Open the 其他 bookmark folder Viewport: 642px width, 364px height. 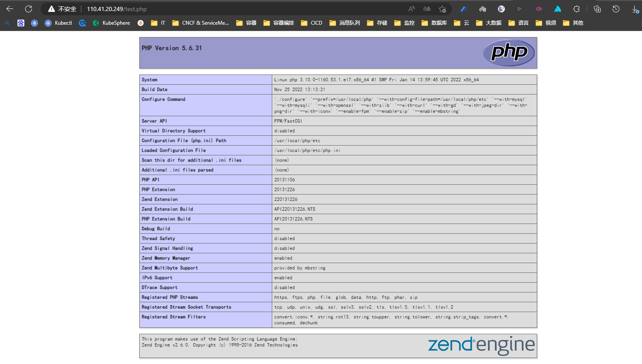click(573, 23)
